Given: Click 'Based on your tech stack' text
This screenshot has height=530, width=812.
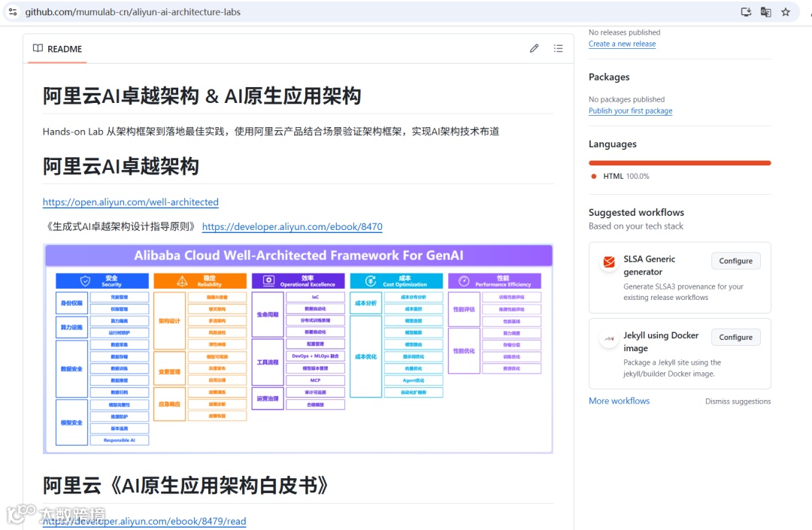Looking at the screenshot, I should [x=636, y=226].
